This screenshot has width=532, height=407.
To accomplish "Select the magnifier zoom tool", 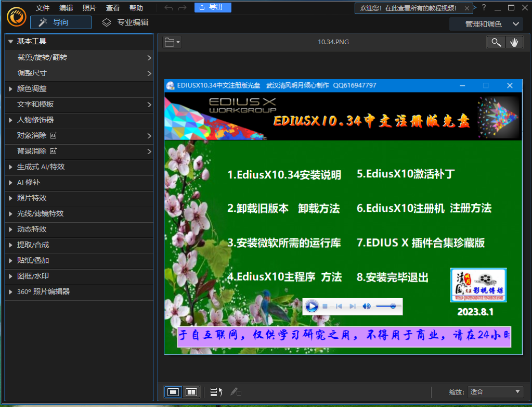I will click(x=496, y=43).
